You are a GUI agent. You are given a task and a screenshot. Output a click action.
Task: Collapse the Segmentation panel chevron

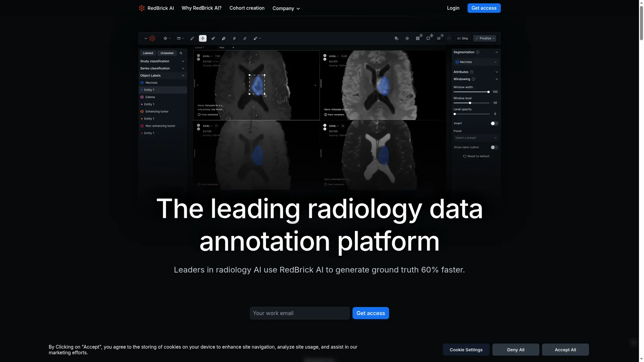497,52
